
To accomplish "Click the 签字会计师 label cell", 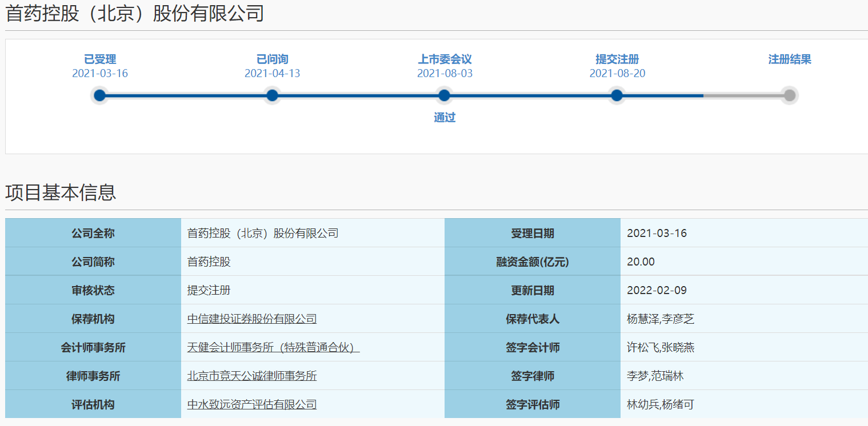I will point(533,347).
